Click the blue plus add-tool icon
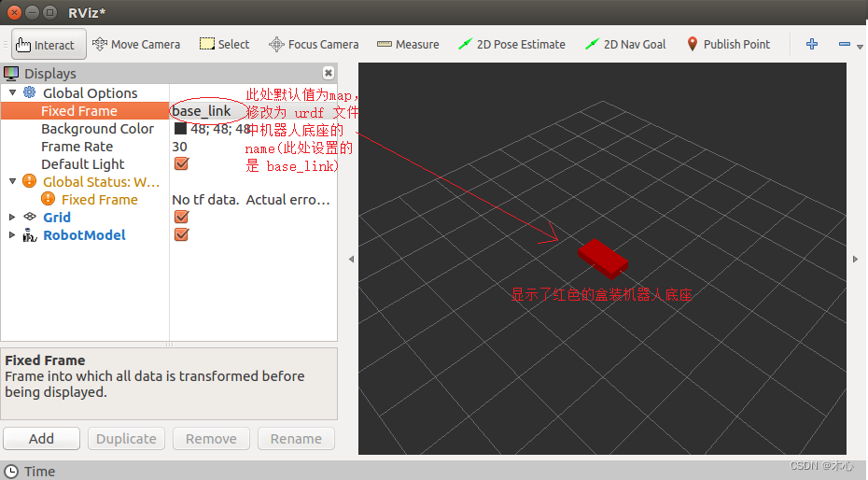Viewport: 868px width, 480px height. 812,44
